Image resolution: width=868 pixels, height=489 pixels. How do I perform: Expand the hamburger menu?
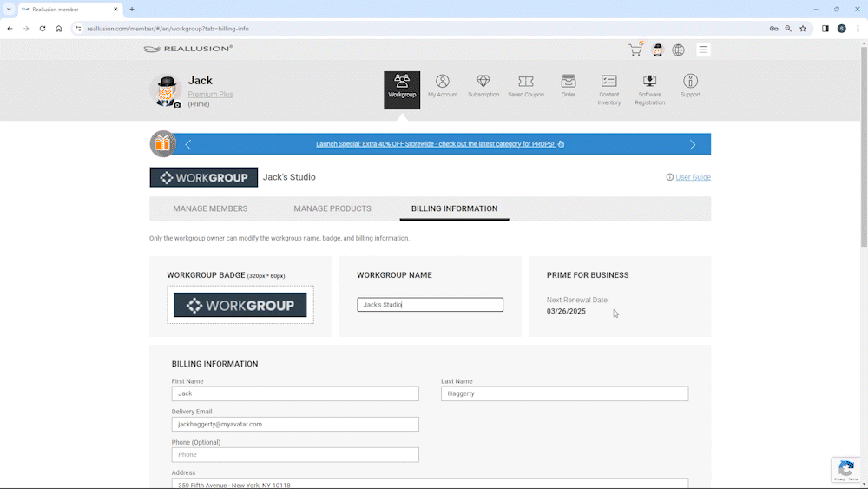(x=703, y=50)
